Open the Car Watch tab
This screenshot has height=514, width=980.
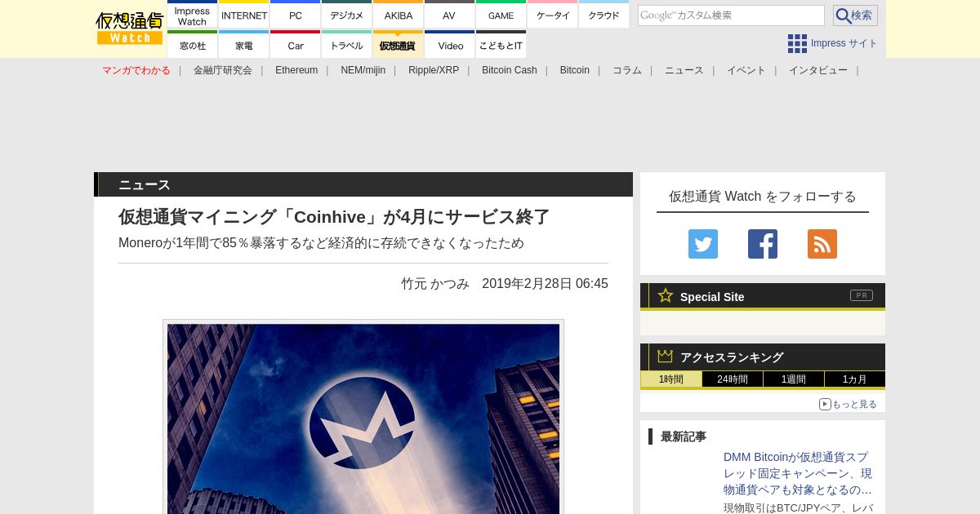tap(296, 45)
